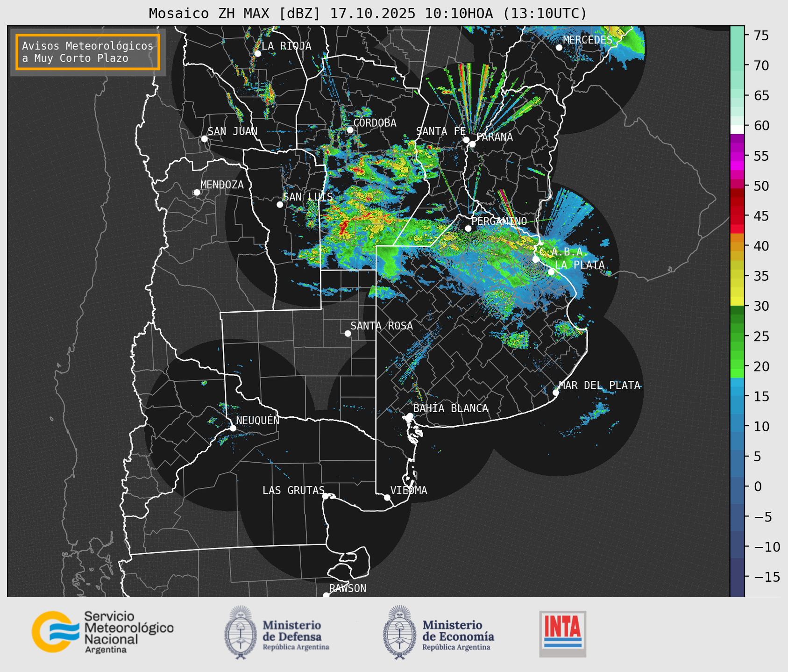This screenshot has width=788, height=672.
Task: Click the Pergamino city label
Action: [x=499, y=221]
